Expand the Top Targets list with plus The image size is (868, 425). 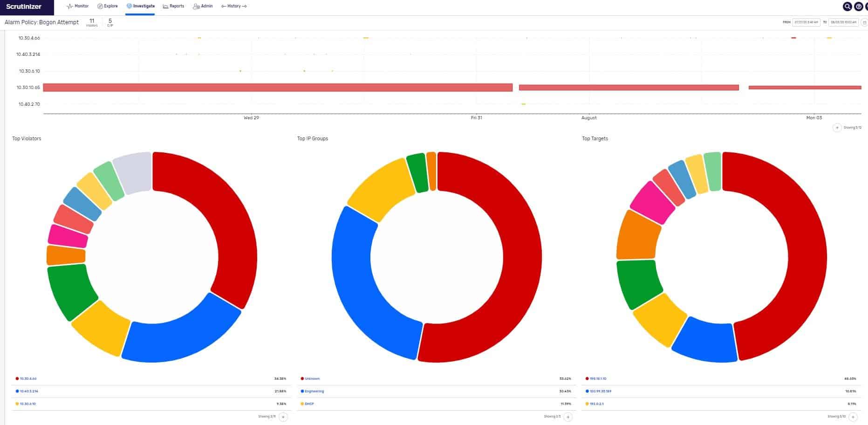tap(853, 417)
